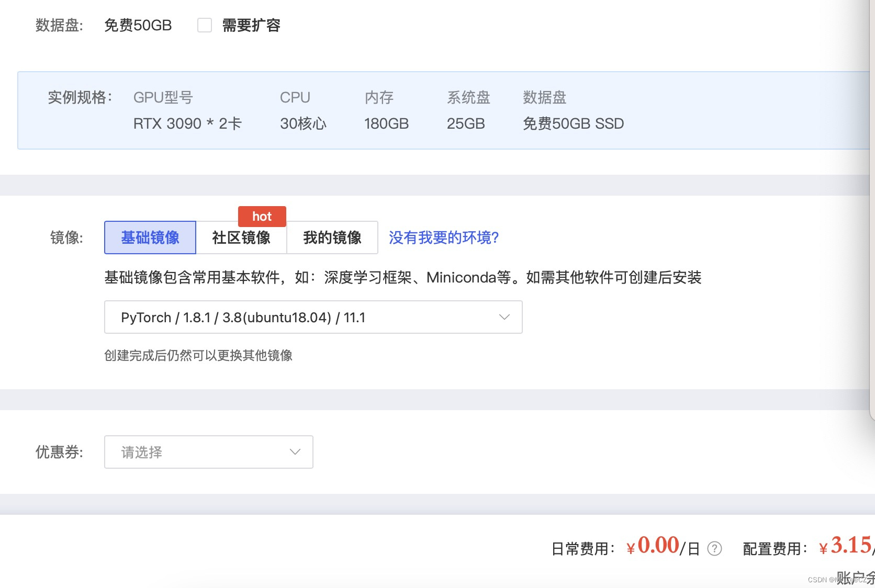Click the 30核心 CPU value

(x=303, y=123)
